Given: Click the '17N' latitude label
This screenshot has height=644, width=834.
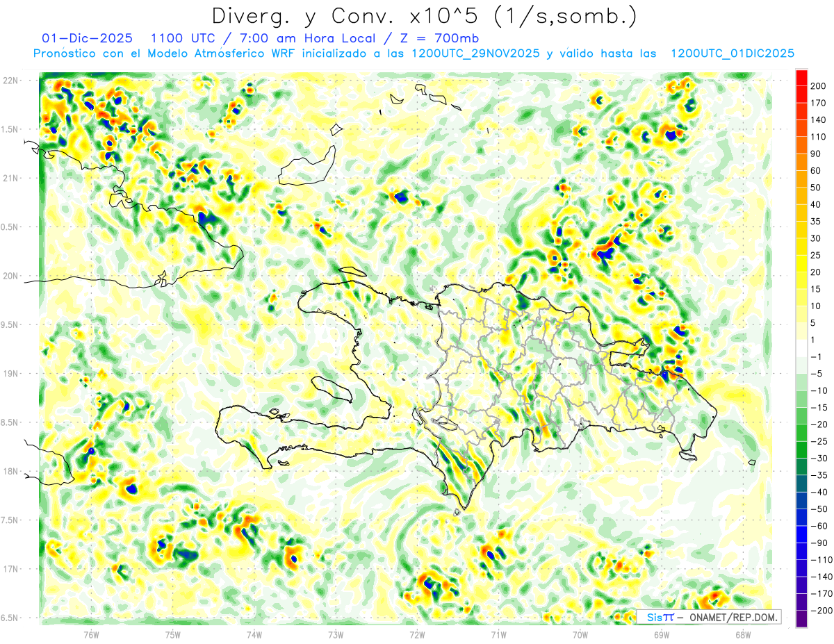Looking at the screenshot, I should [10, 569].
